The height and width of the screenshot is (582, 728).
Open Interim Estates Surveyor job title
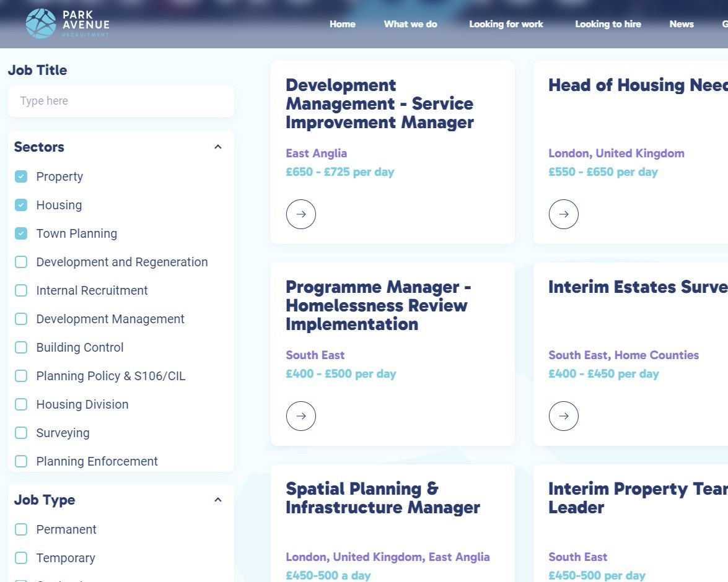click(x=638, y=287)
